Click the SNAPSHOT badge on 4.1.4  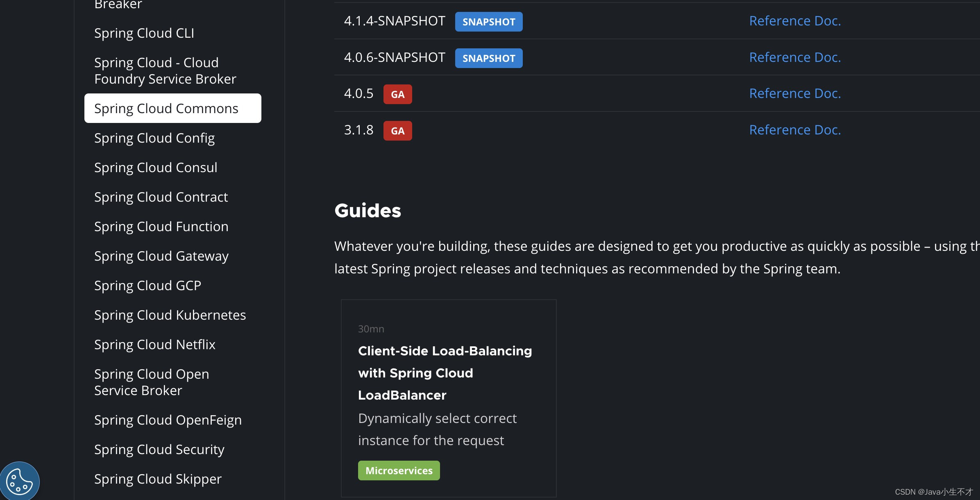488,21
